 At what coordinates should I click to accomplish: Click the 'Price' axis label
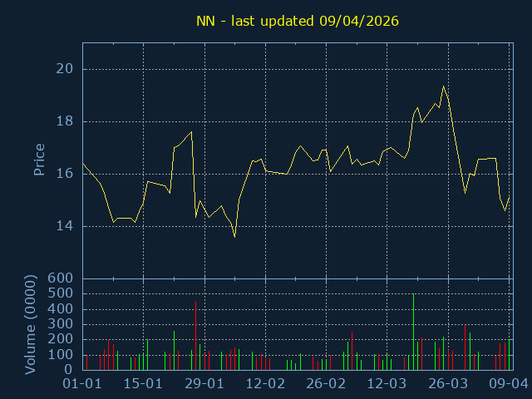(x=39, y=160)
